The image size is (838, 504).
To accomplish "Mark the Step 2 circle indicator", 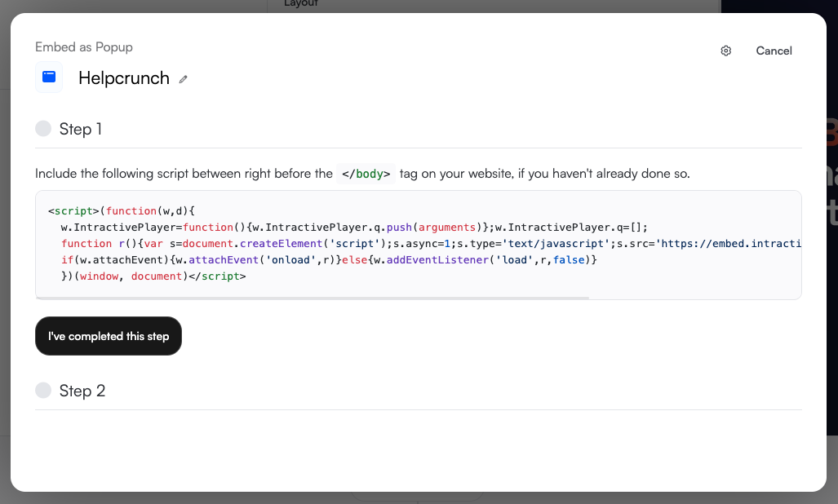I will [x=43, y=391].
